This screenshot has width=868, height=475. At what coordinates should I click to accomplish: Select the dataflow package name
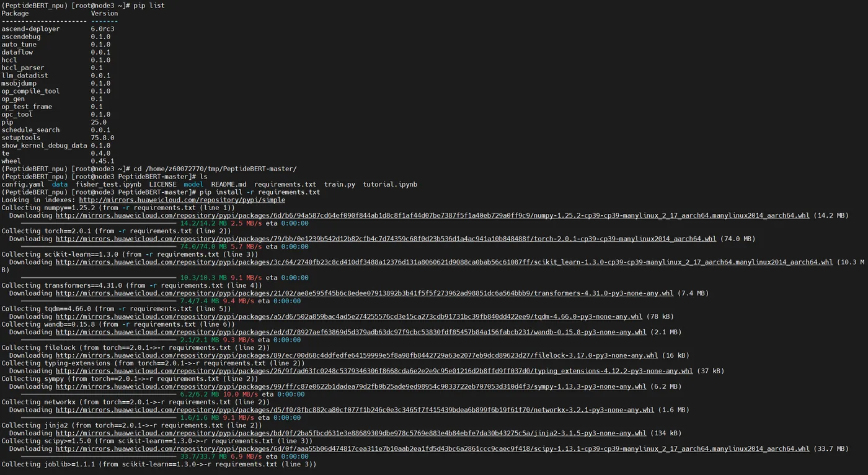click(17, 52)
